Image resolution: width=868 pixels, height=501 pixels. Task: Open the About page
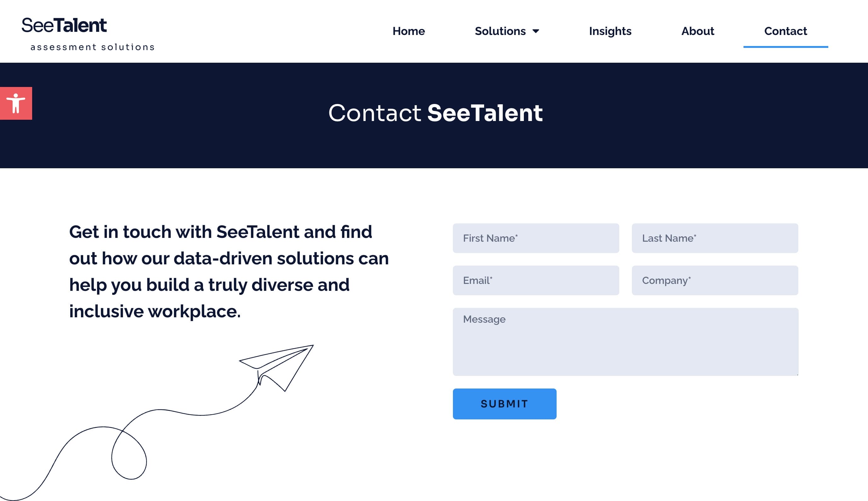point(697,31)
